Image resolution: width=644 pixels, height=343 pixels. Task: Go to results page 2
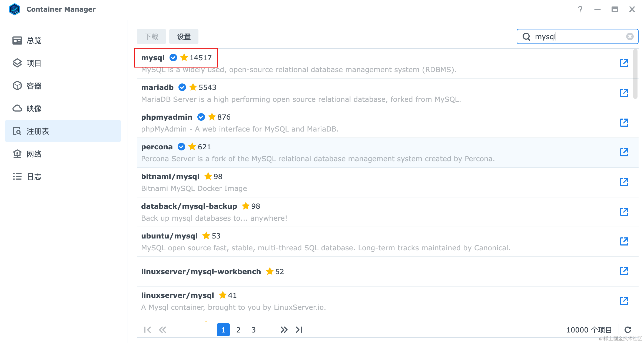click(x=238, y=330)
